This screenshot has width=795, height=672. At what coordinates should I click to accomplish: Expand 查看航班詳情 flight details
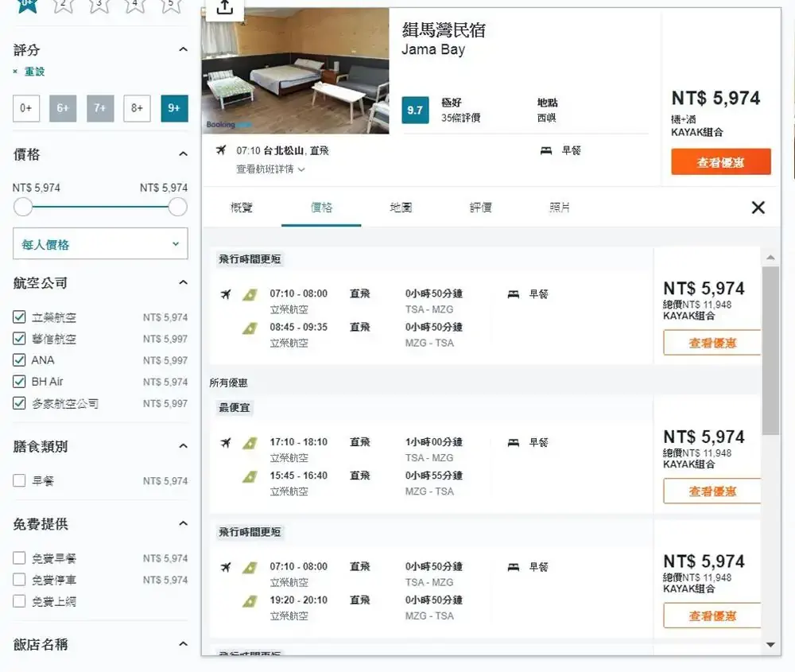point(270,169)
